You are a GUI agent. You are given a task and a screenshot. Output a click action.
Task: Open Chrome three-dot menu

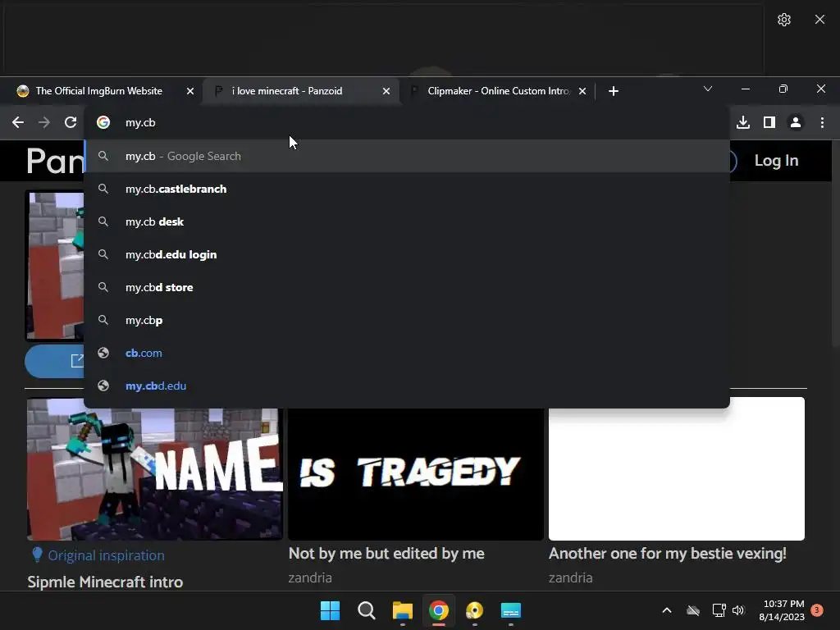pos(822,123)
